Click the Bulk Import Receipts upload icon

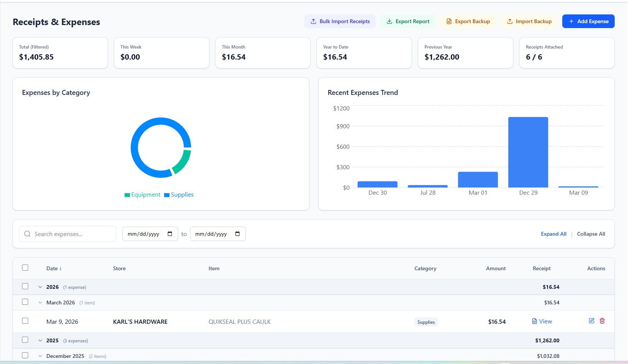313,21
